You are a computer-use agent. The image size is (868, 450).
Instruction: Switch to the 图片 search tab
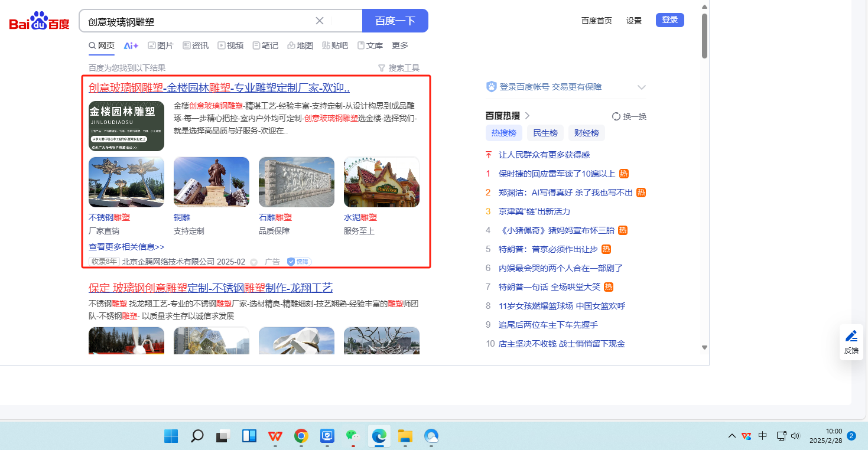click(x=160, y=45)
